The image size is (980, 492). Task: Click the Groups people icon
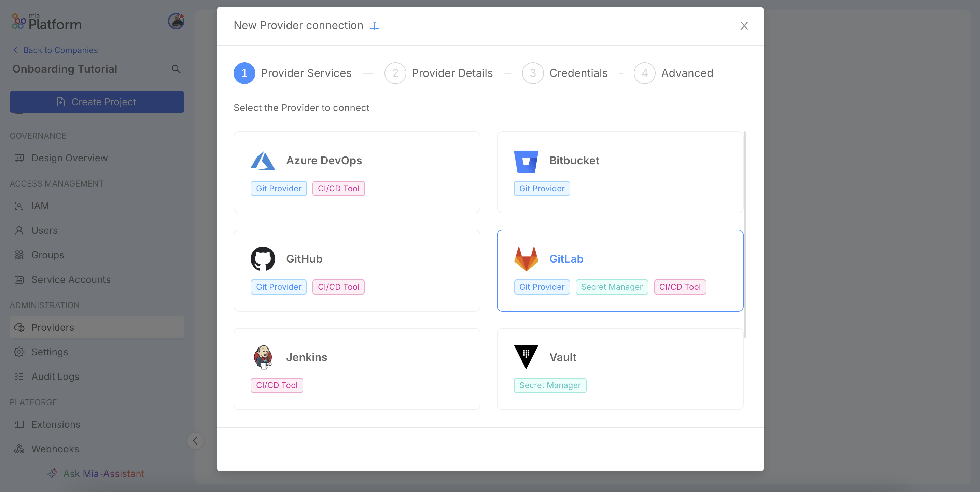(x=19, y=255)
